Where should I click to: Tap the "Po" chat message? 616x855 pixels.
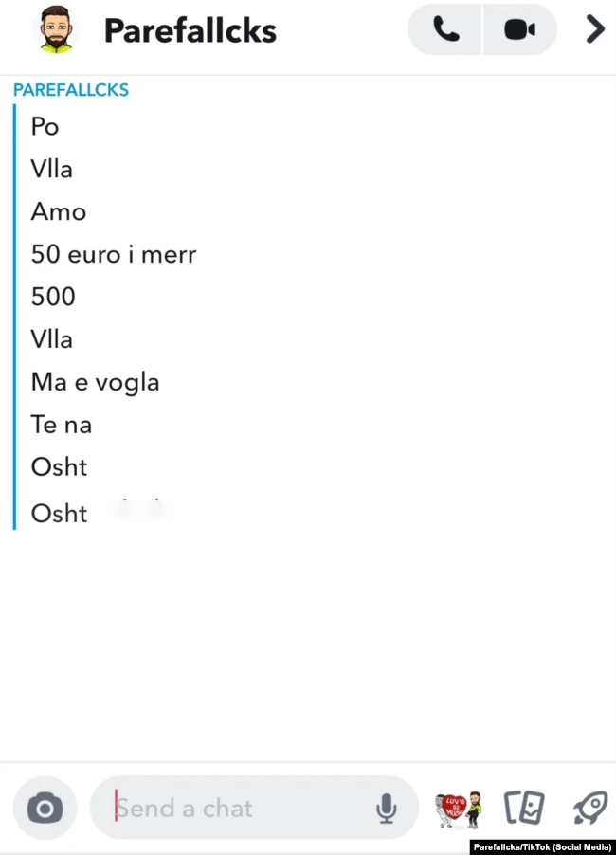pos(45,126)
